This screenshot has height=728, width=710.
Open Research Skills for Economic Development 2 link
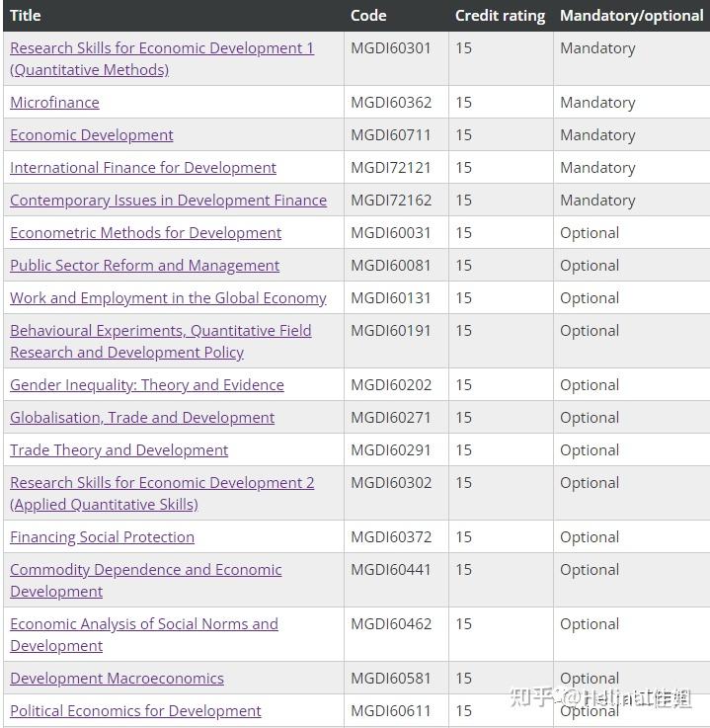(x=162, y=483)
